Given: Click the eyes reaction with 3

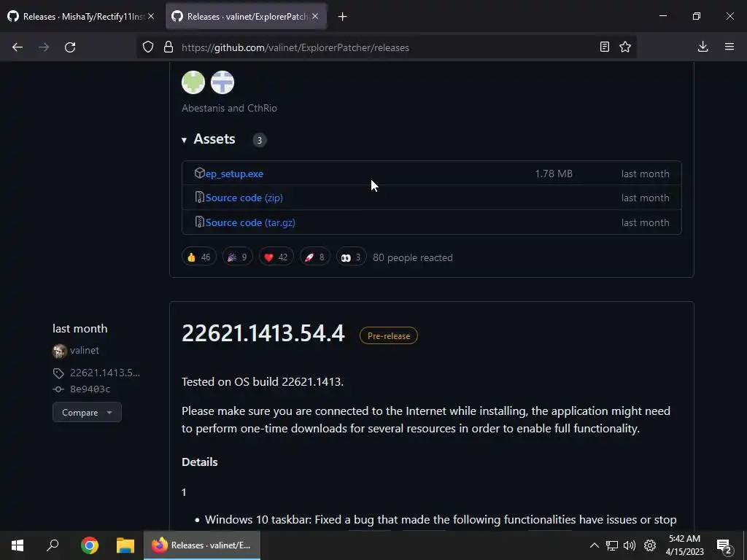Looking at the screenshot, I should tap(351, 257).
